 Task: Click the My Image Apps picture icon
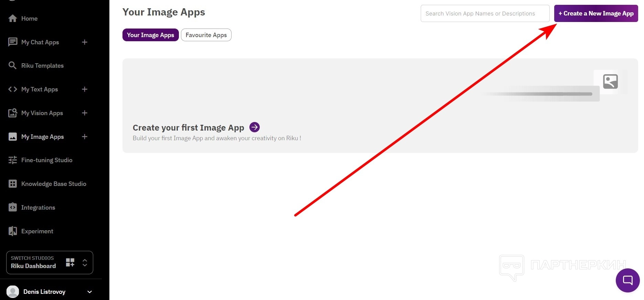point(13,137)
